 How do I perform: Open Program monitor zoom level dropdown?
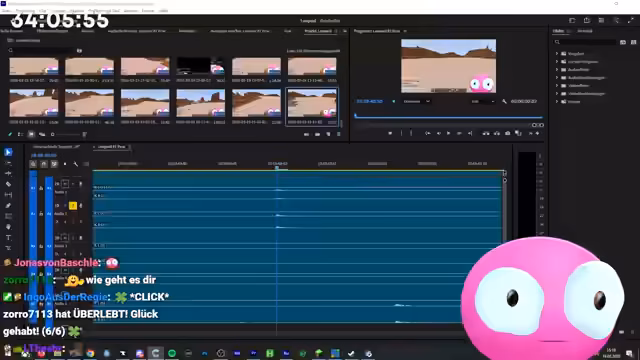416,101
